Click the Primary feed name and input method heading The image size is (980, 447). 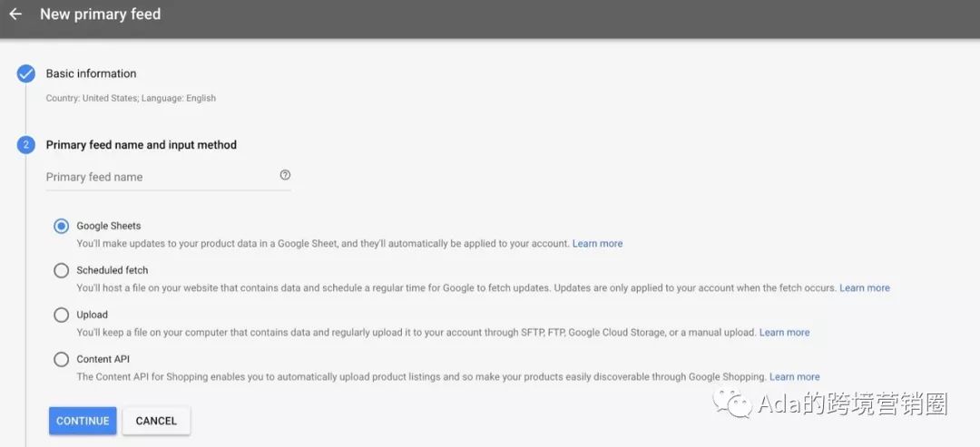click(x=141, y=144)
